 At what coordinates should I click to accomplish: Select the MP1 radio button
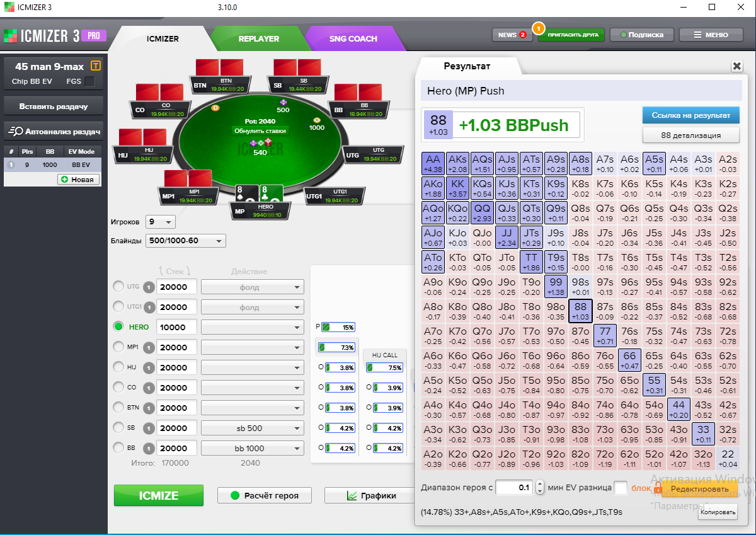pyautogui.click(x=118, y=347)
